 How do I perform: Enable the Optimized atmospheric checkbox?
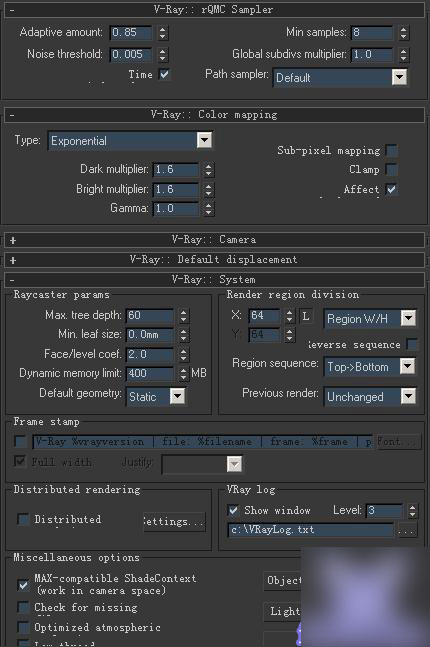pos(23,627)
